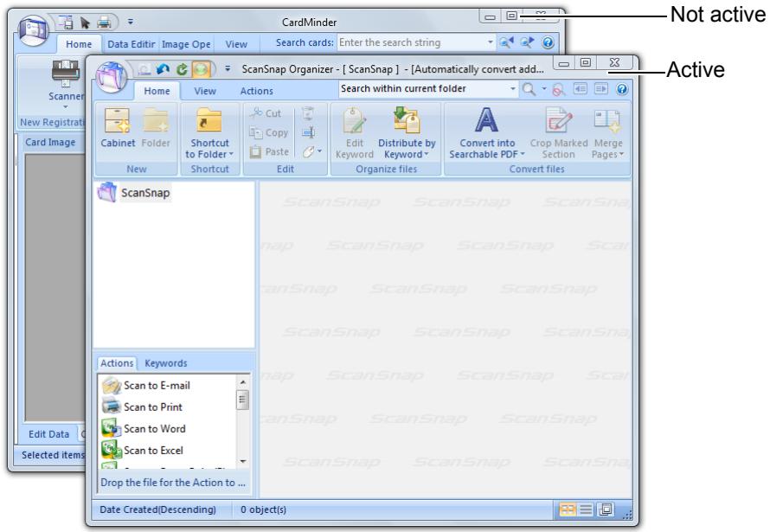Open the View tab in ScanSnap Organizer

pyautogui.click(x=205, y=91)
